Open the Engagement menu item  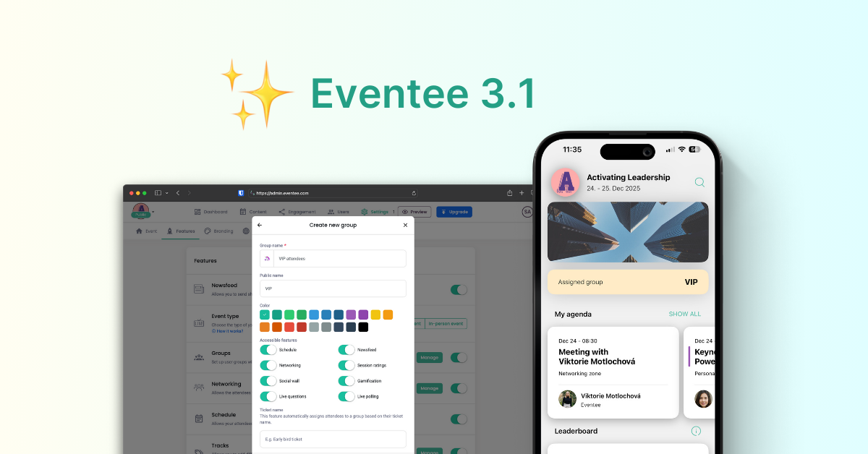pyautogui.click(x=297, y=212)
